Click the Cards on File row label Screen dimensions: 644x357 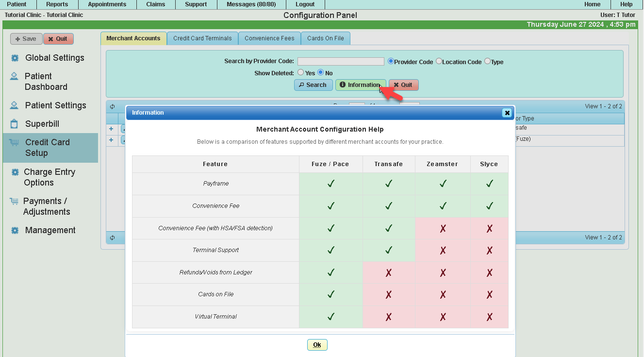(x=216, y=294)
